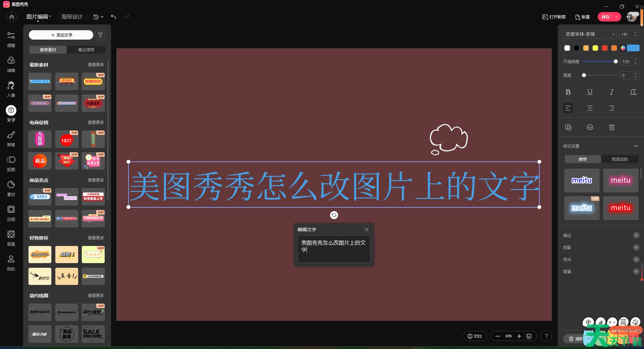Click the edit text input box
The image size is (644, 349).
(334, 249)
